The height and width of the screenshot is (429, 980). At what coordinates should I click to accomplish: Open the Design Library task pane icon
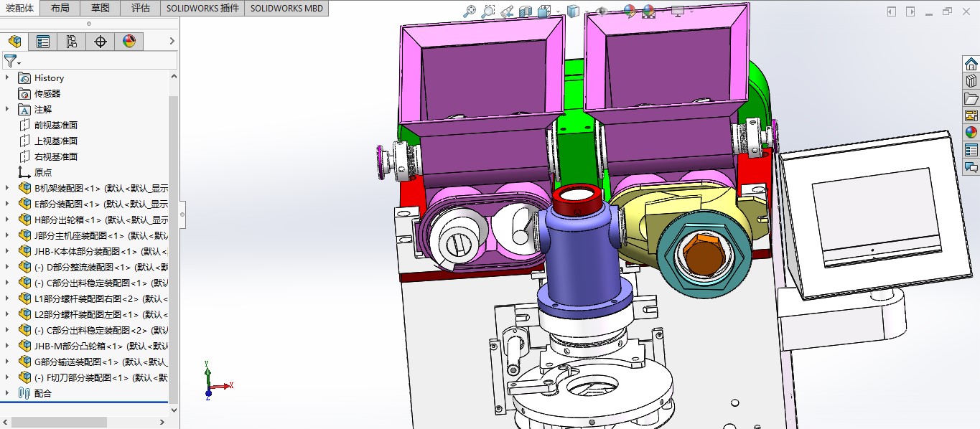(971, 81)
